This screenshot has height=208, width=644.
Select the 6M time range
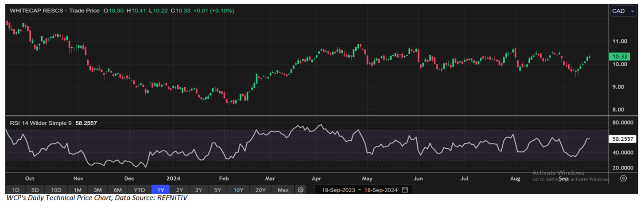118,190
